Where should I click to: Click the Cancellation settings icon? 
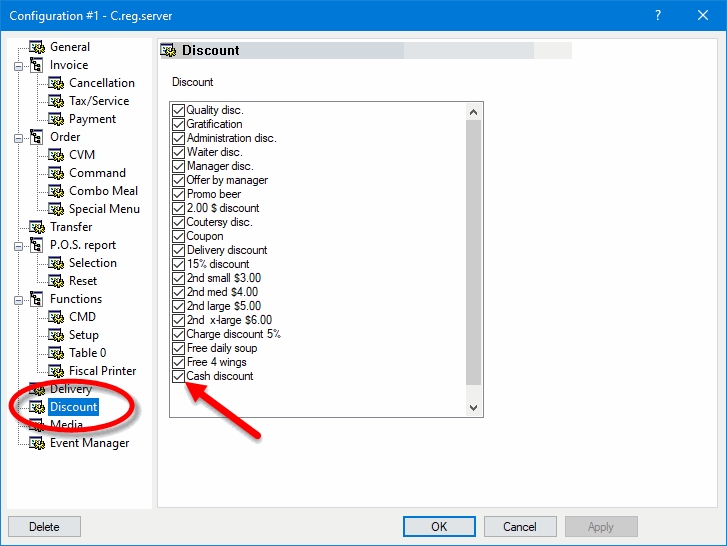click(x=56, y=83)
